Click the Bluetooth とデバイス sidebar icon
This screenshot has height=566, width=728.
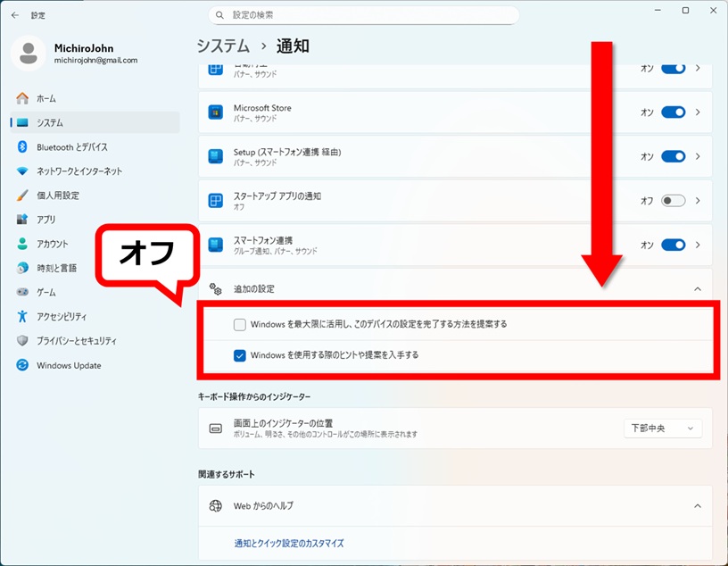click(22, 146)
